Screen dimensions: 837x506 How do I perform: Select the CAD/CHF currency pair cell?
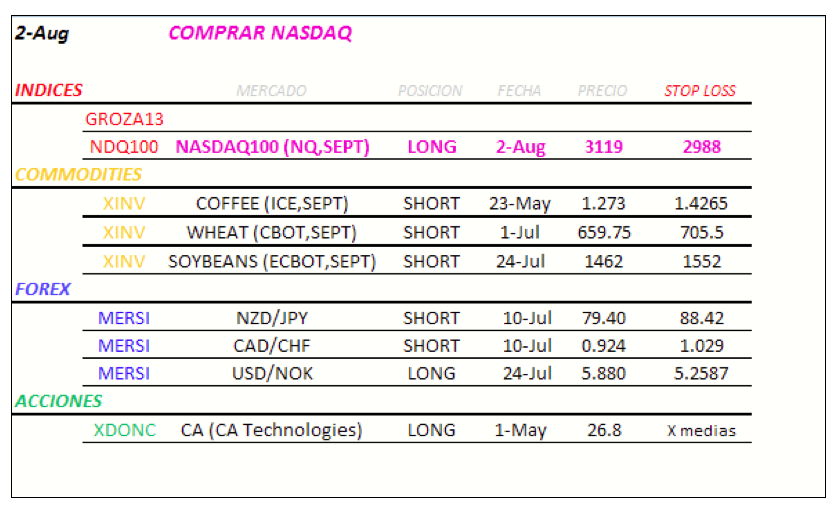coord(272,346)
